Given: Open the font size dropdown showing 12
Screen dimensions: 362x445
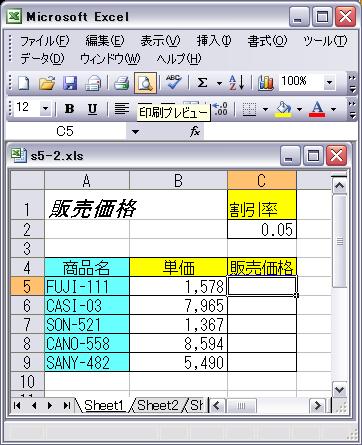Looking at the screenshot, I should [46, 108].
